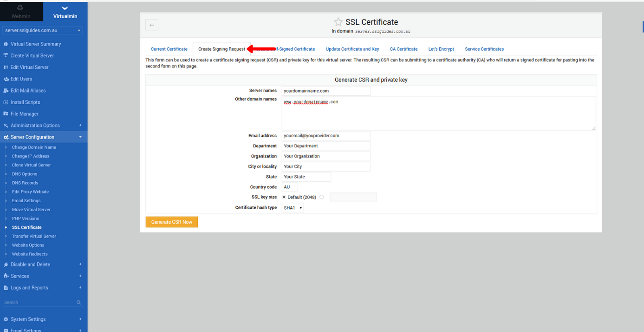Open the server.sslguides.com.au domain selector
Viewport: 644px width, 332px height.
[42, 29]
